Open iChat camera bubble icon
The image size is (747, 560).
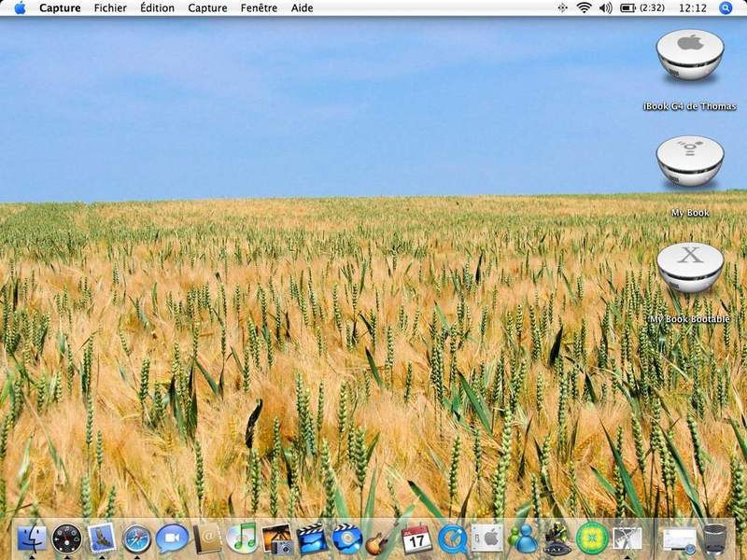point(172,539)
